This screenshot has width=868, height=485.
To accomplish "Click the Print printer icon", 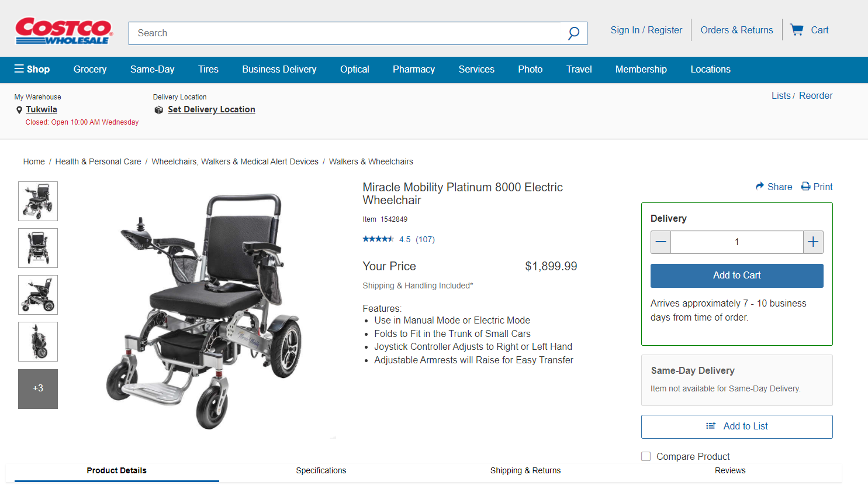I will point(805,187).
